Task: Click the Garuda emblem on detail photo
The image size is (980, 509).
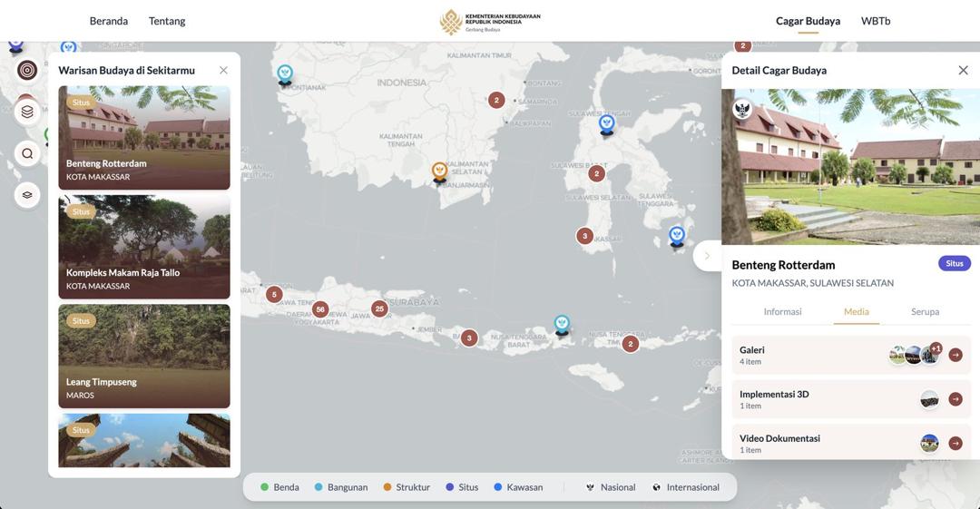Action: (x=742, y=110)
